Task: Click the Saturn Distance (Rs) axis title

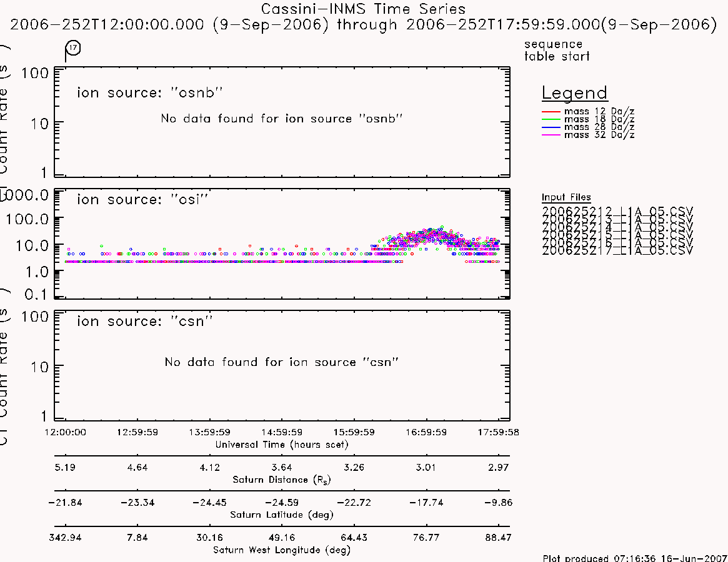Action: coord(281,480)
